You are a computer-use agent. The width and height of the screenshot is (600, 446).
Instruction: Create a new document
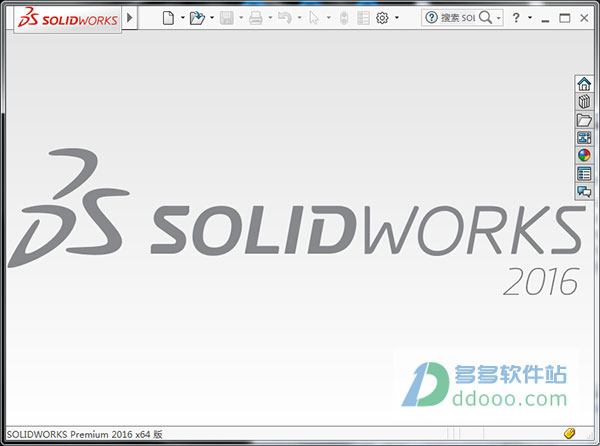pyautogui.click(x=168, y=18)
